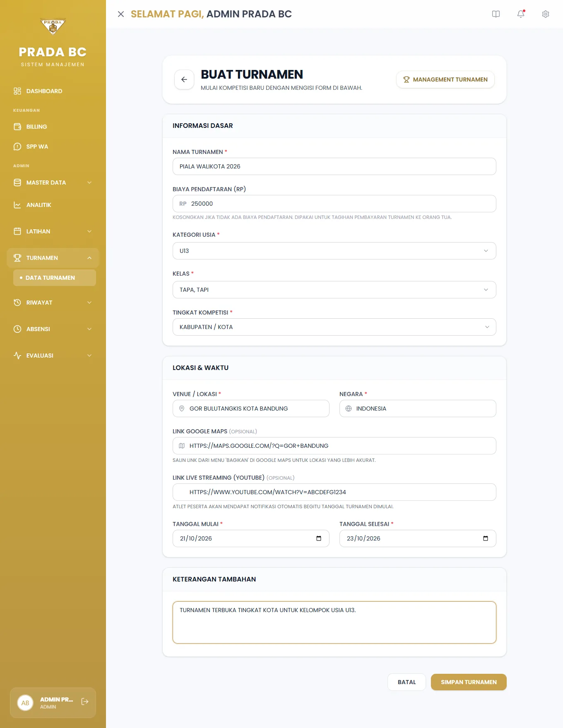Expand Riwayat submenu

point(53,303)
